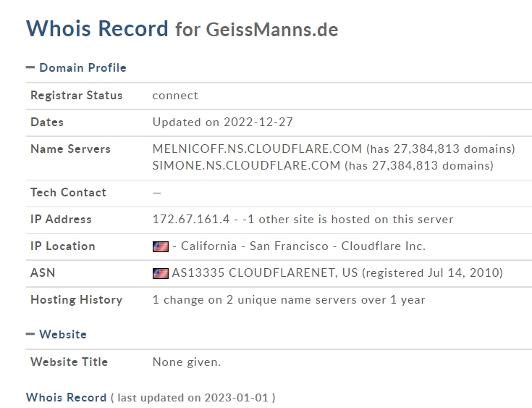This screenshot has height=408, width=532.
Task: Select the Updated on 2022-12-27 date
Action: click(x=223, y=122)
